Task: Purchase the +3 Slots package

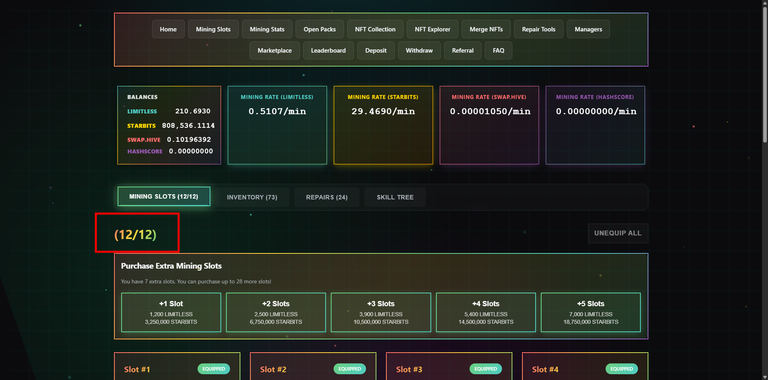Action: 381,312
